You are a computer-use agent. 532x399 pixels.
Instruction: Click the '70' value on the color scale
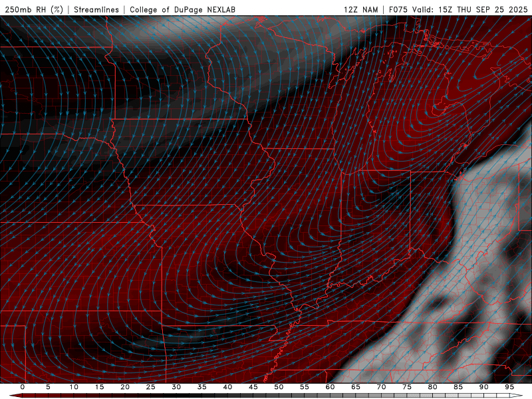point(381,387)
